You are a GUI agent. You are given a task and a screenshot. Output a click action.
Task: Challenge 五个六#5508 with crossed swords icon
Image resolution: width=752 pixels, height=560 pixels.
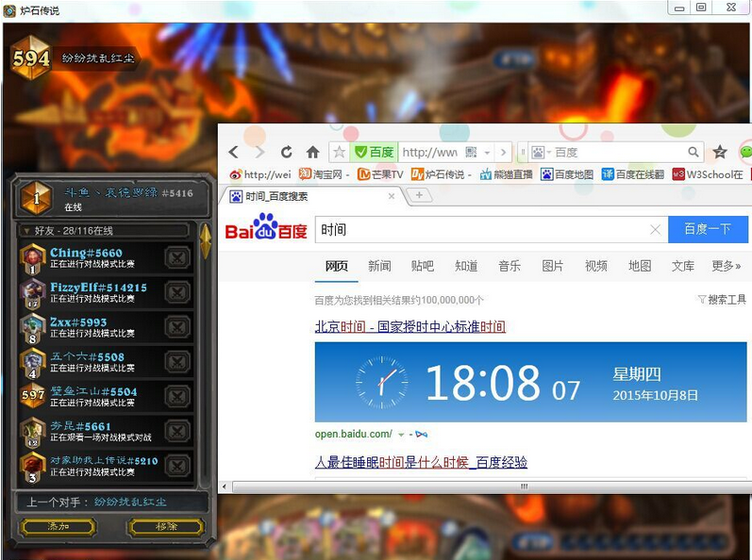[x=177, y=362]
